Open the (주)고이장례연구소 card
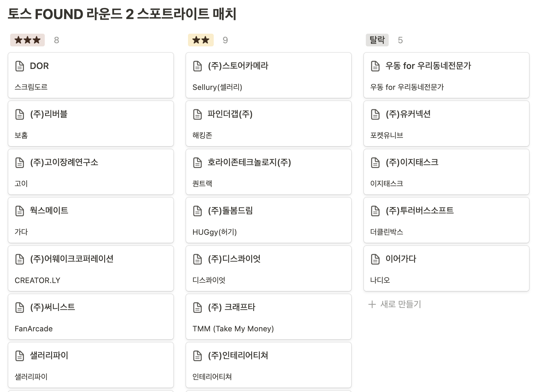Image resolution: width=543 pixels, height=392 pixels. (91, 172)
